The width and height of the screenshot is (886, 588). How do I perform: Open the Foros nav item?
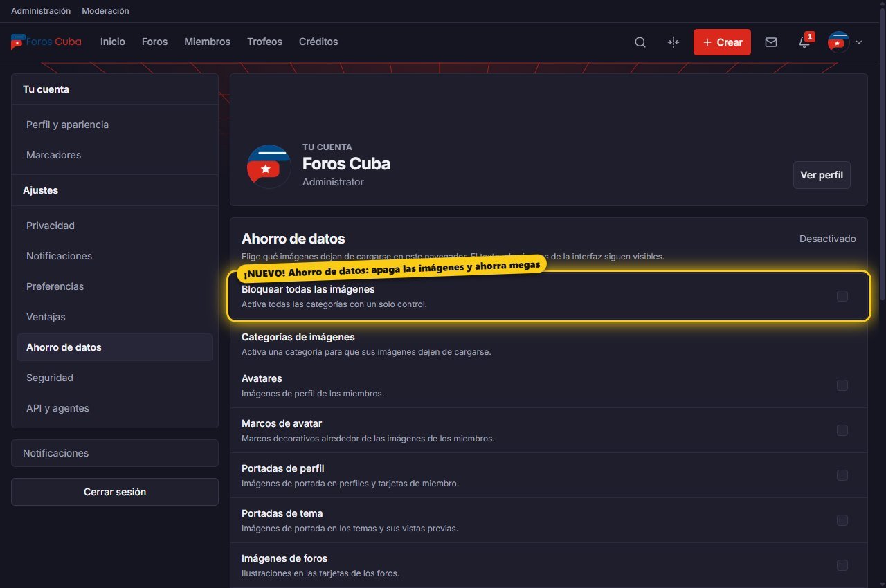(x=155, y=42)
